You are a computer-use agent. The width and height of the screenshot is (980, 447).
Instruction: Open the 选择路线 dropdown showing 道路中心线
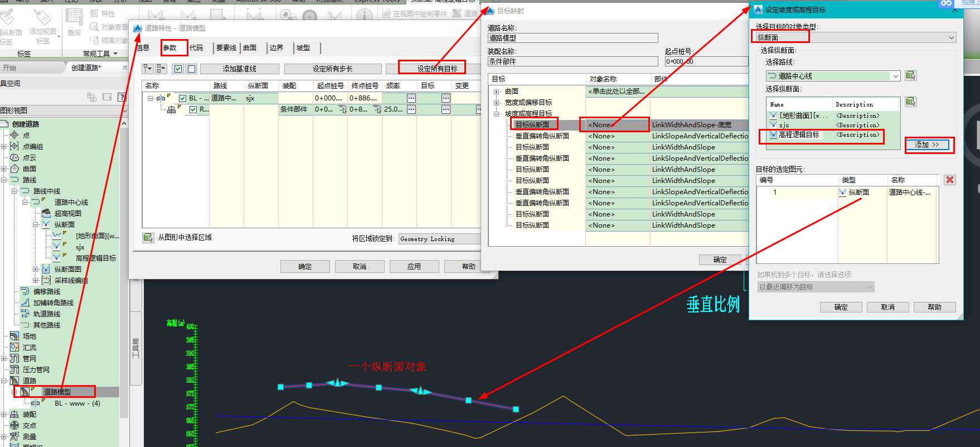833,75
